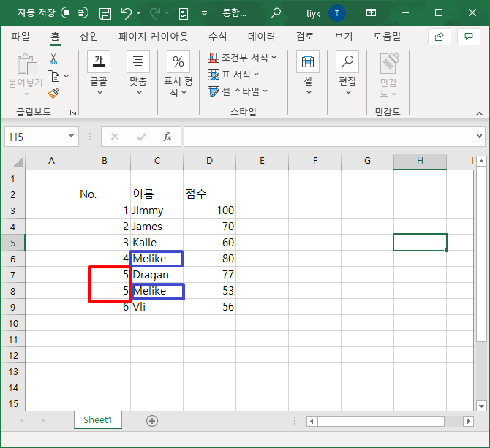Select the 홈 ribbon tab
The image size is (490, 448).
[55, 37]
